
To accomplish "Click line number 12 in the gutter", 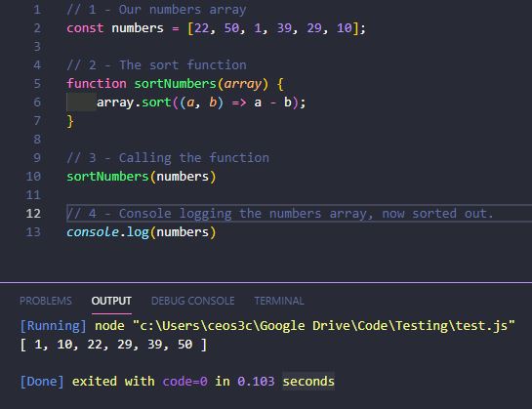I will [x=33, y=213].
